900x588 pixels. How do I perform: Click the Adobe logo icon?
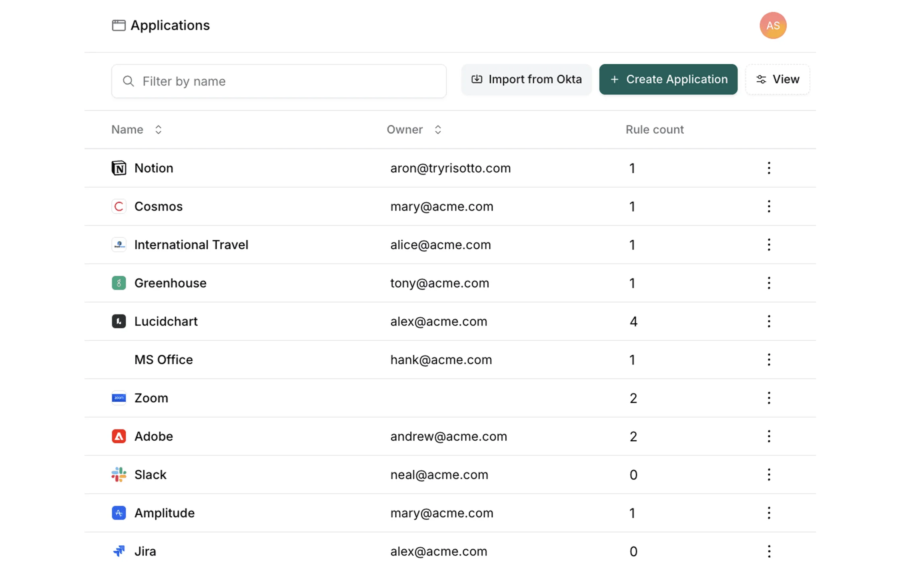click(x=119, y=436)
